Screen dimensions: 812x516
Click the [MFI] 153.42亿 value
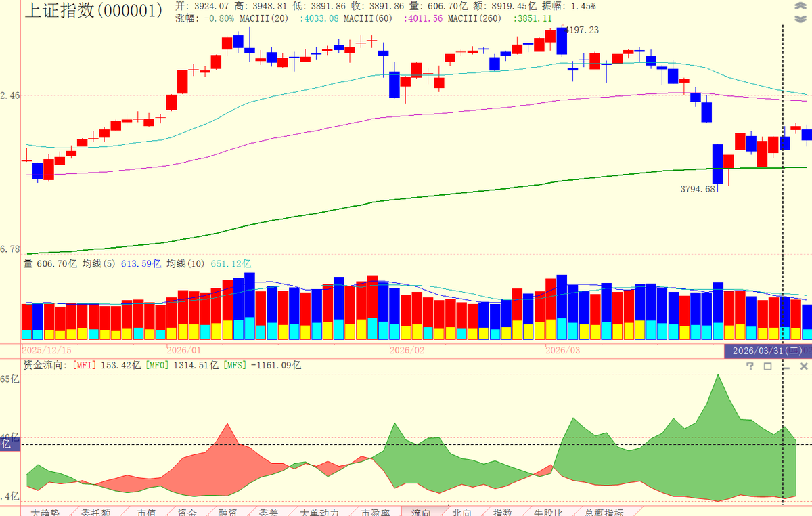point(106,365)
